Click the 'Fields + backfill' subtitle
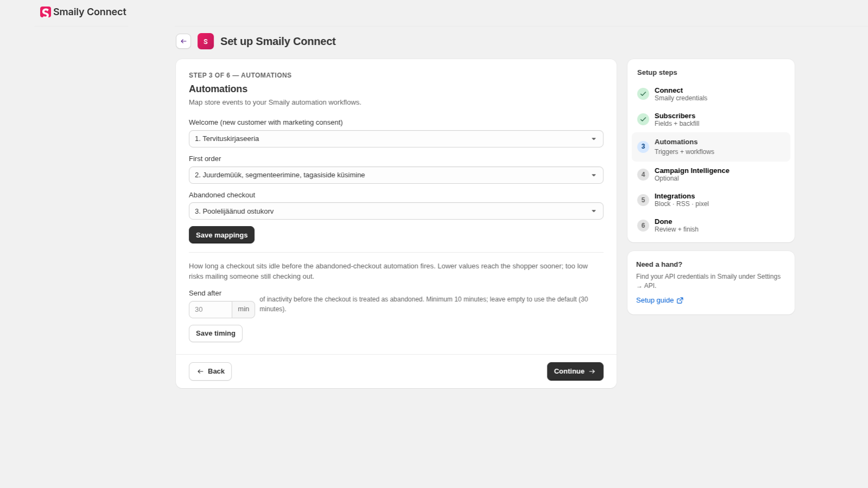Image resolution: width=868 pixels, height=488 pixels. tap(676, 124)
